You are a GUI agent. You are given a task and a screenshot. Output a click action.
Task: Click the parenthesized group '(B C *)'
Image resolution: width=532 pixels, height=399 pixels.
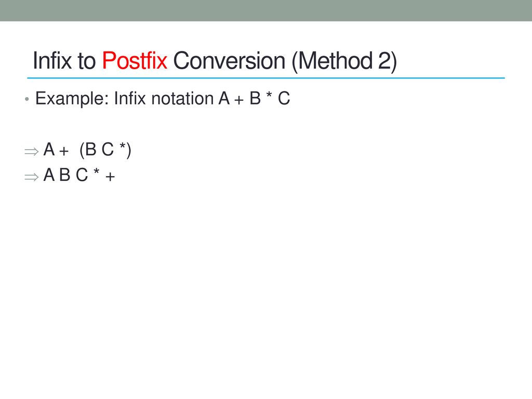point(105,150)
